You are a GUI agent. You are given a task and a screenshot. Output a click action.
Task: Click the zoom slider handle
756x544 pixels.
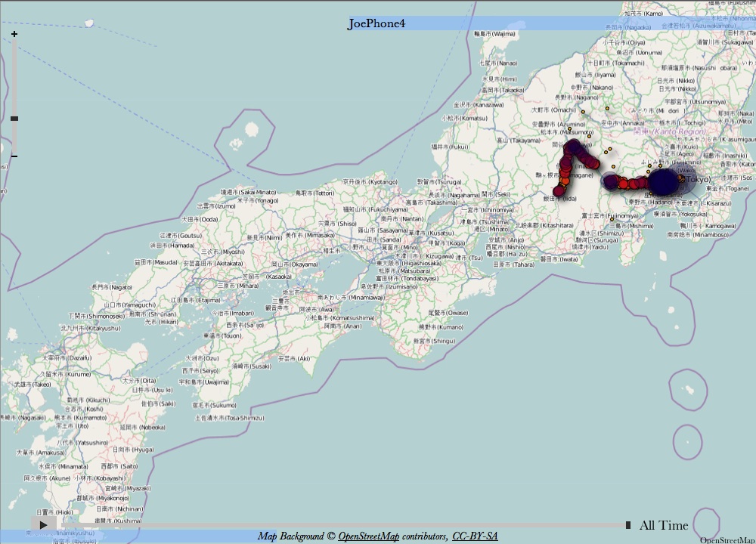tap(14, 119)
